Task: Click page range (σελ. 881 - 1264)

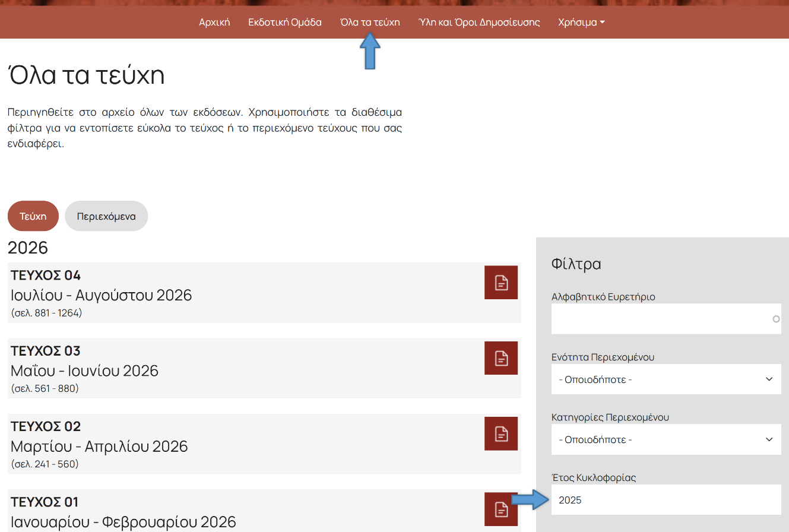Action: point(46,313)
